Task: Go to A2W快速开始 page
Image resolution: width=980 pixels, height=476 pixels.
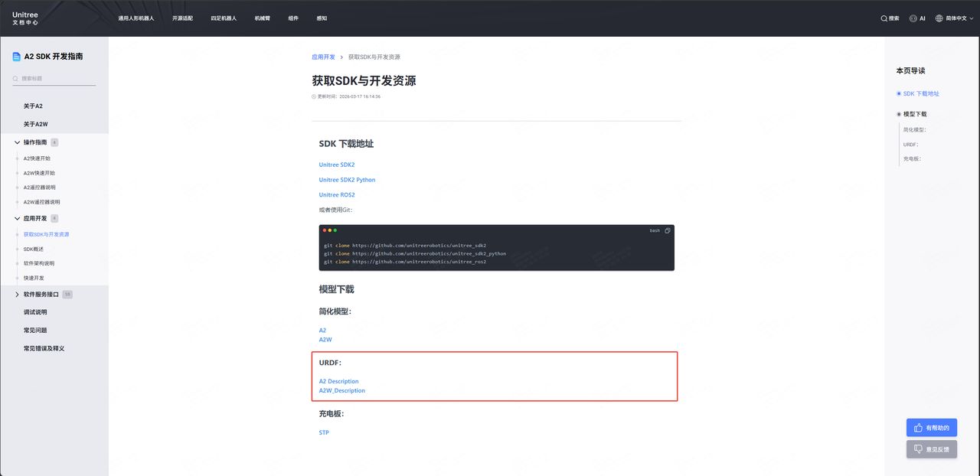Action: coord(39,173)
